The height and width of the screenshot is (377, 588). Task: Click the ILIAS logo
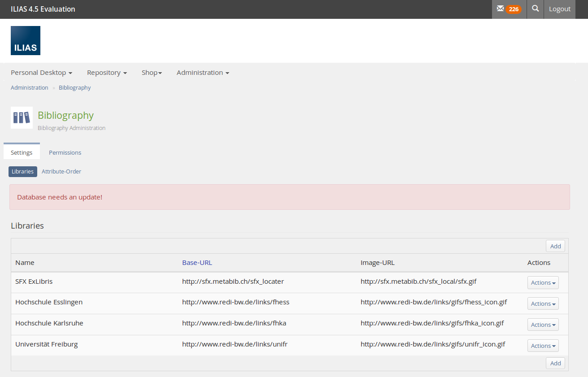tap(26, 41)
